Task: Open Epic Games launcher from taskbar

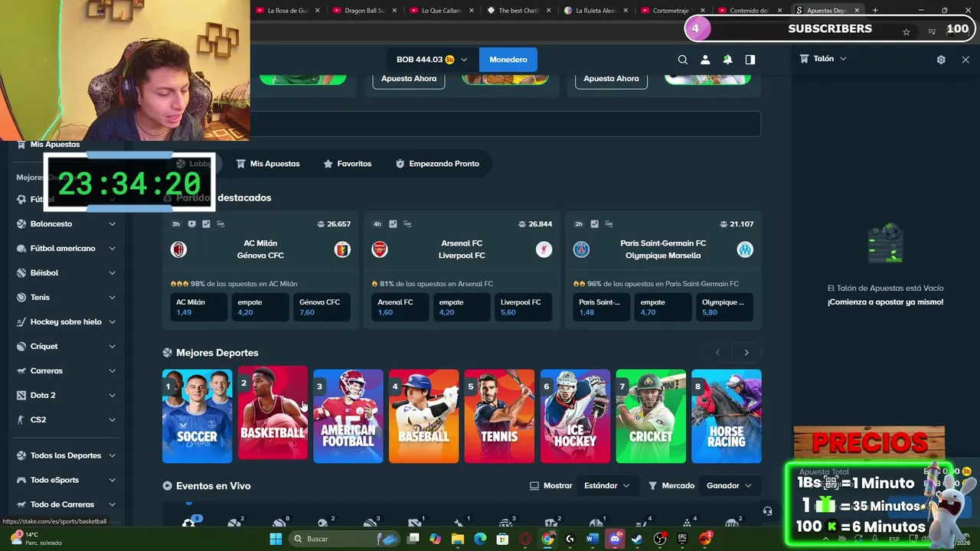Action: [x=682, y=539]
